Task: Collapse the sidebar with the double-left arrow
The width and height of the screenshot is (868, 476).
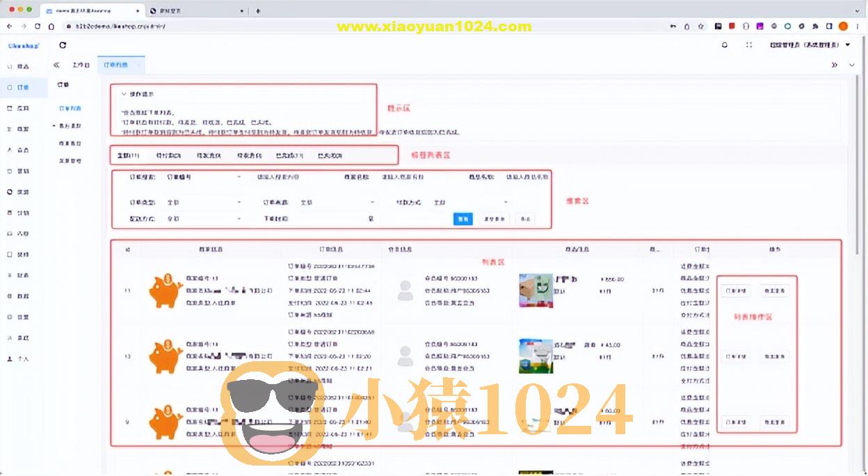Action: click(x=56, y=65)
